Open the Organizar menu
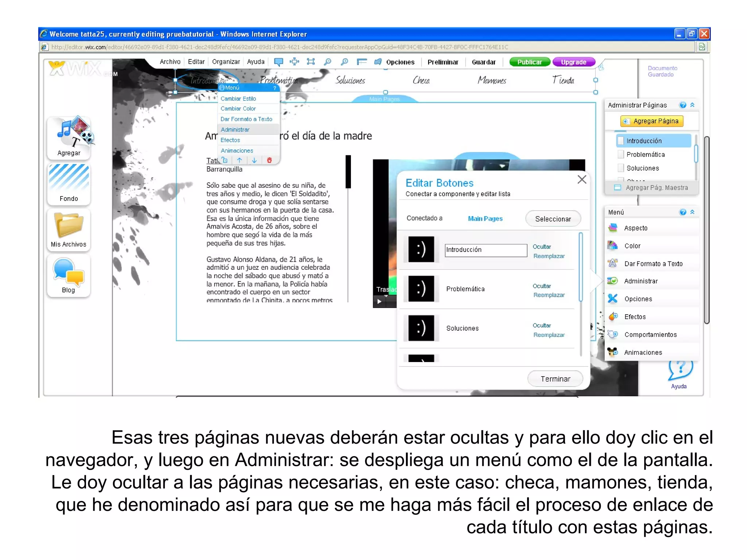 coord(226,62)
